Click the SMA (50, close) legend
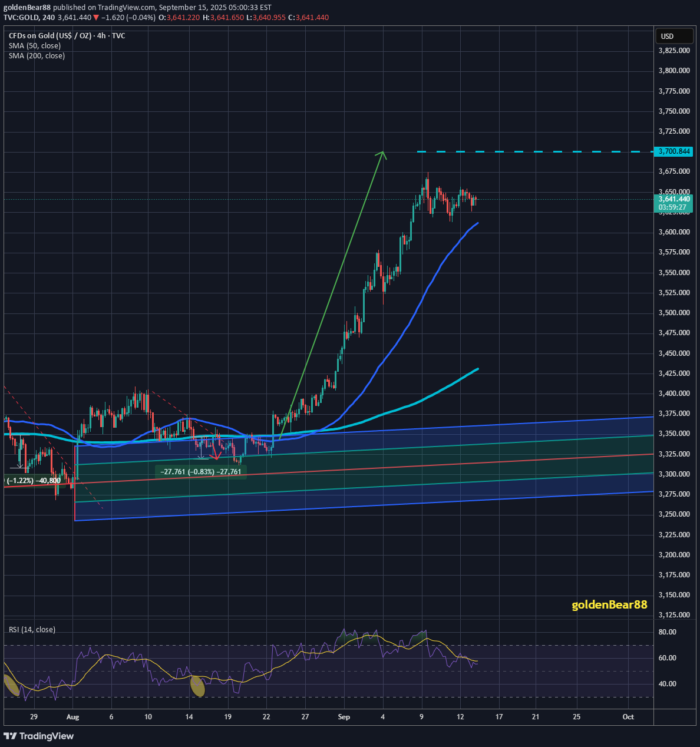 35,46
